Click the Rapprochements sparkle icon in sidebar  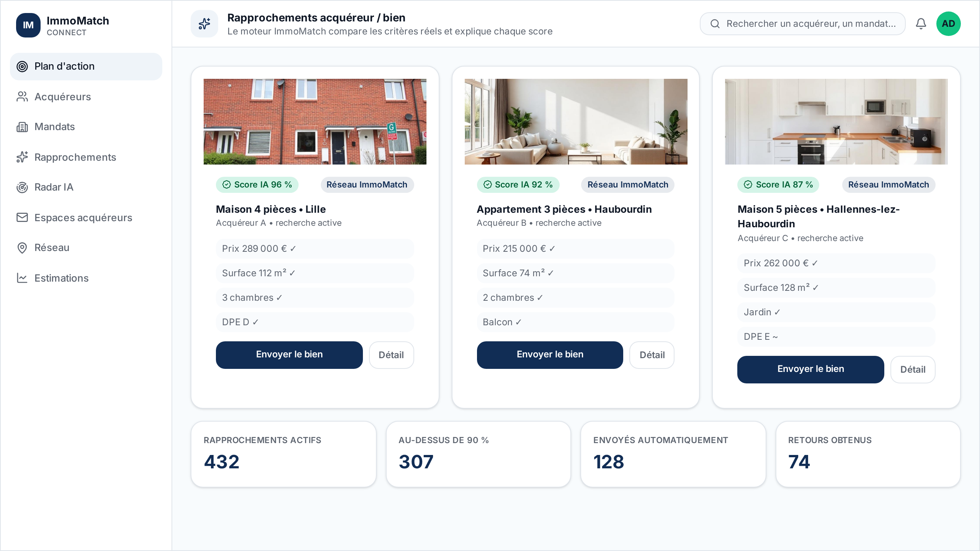point(22,157)
